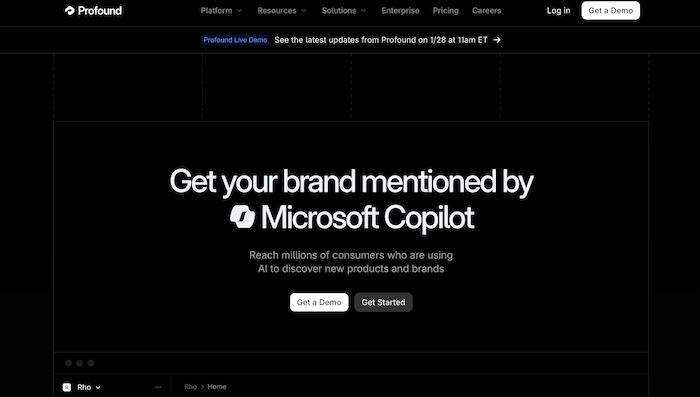Click the Rho workspace avatar icon
The image size is (700, 397).
tap(67, 387)
